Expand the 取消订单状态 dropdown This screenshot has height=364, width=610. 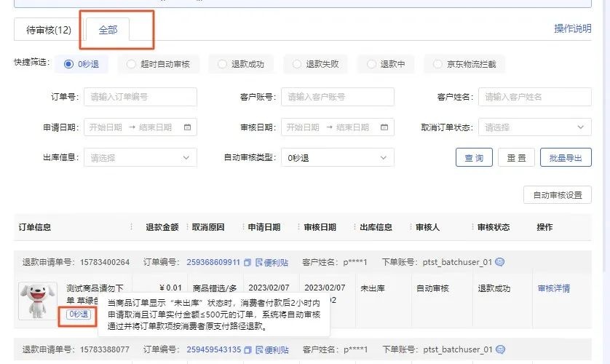coord(534,127)
